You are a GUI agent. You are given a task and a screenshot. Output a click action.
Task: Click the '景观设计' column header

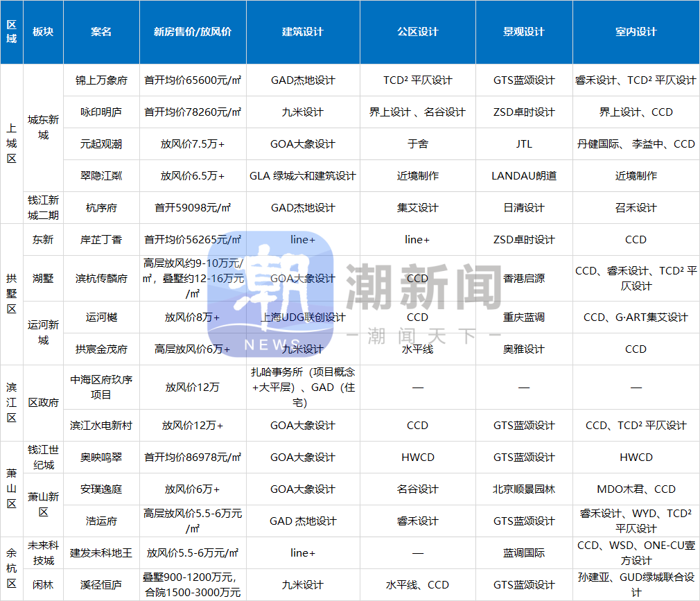(524, 32)
